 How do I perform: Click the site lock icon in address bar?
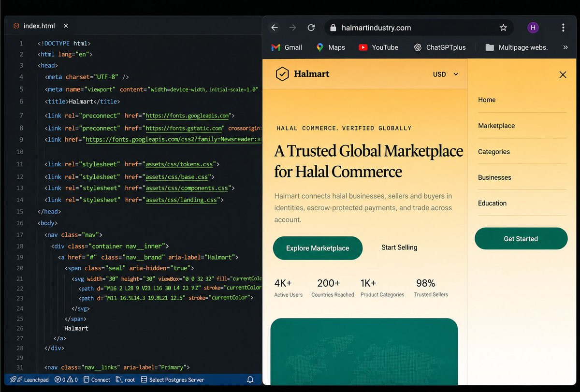[333, 28]
